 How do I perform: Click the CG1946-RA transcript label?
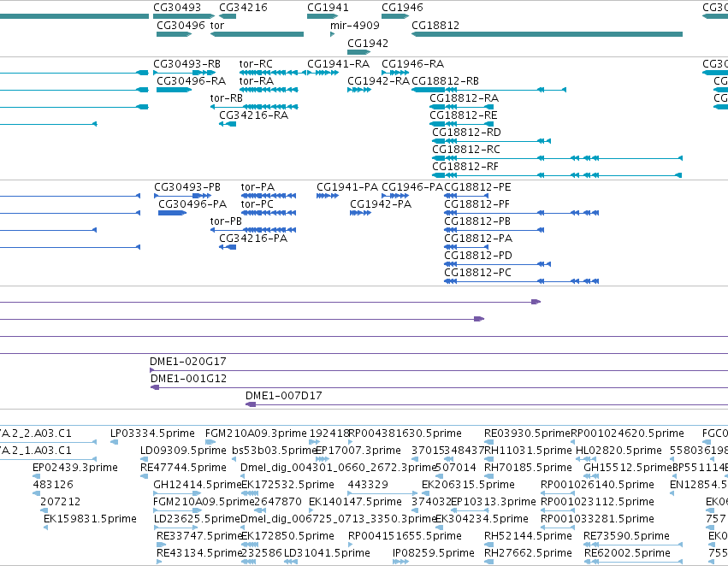coord(412,64)
